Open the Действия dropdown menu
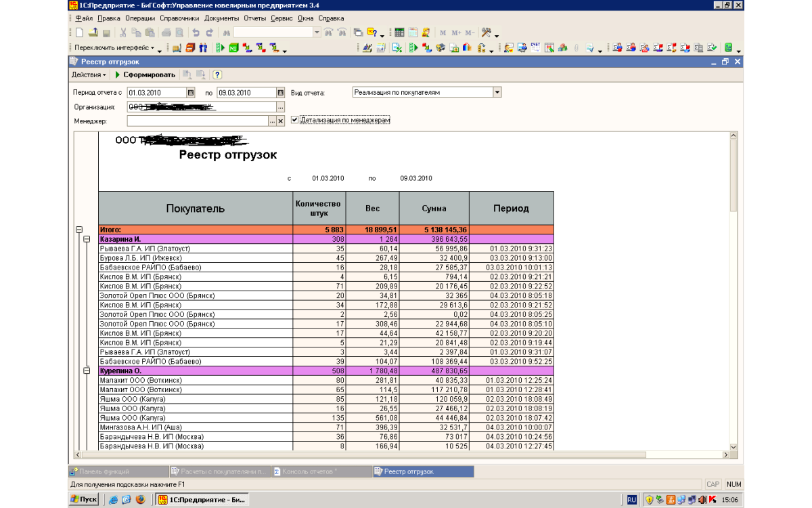The width and height of the screenshot is (812, 508). coord(89,75)
